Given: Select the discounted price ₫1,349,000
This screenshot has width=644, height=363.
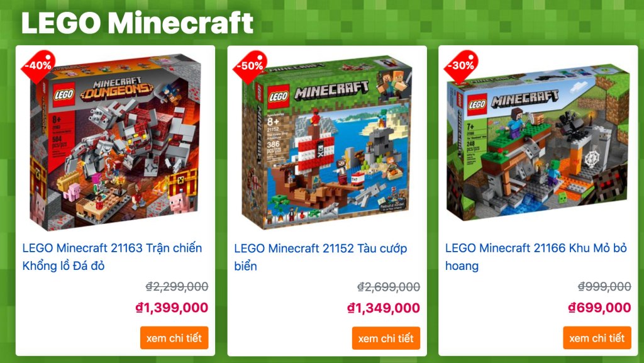Looking at the screenshot, I should (383, 308).
